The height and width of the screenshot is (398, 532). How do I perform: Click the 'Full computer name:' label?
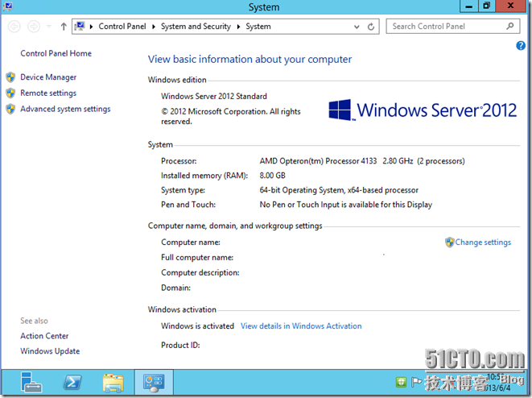[x=197, y=258]
